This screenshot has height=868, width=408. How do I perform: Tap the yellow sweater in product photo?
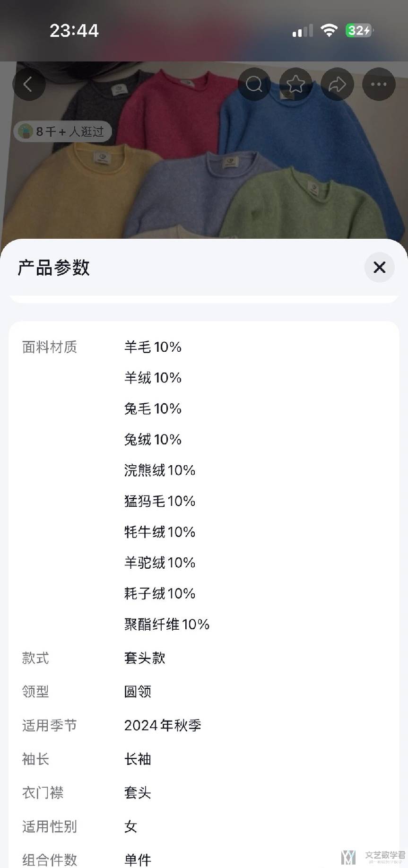point(71,189)
